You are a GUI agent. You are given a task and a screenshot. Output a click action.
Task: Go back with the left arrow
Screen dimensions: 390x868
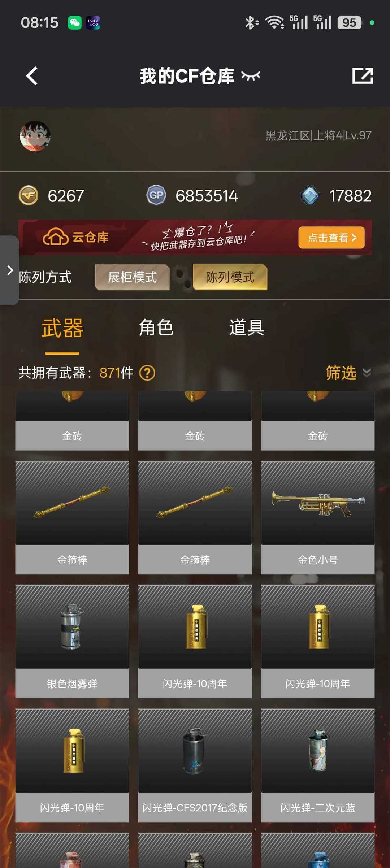tap(32, 76)
